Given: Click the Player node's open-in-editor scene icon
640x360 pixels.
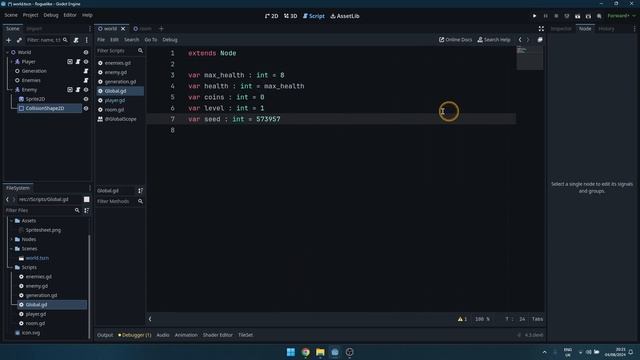Looking at the screenshot, I should (x=70, y=62).
